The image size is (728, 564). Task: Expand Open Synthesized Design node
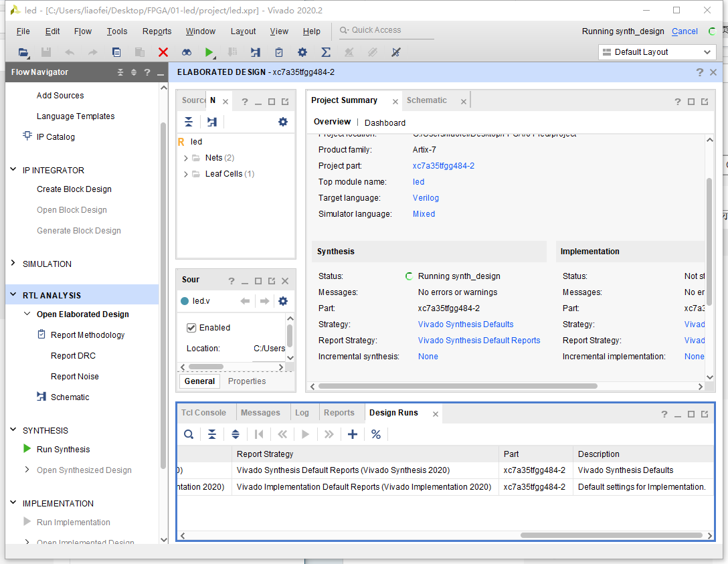27,469
